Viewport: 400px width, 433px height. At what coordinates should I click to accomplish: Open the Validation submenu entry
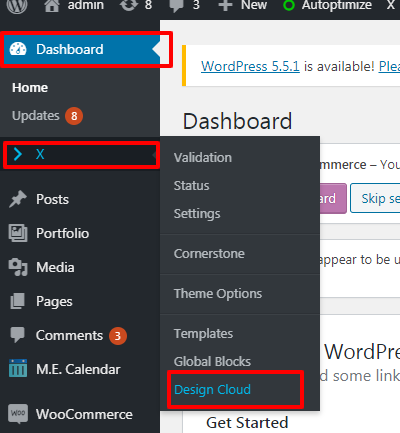tap(203, 158)
